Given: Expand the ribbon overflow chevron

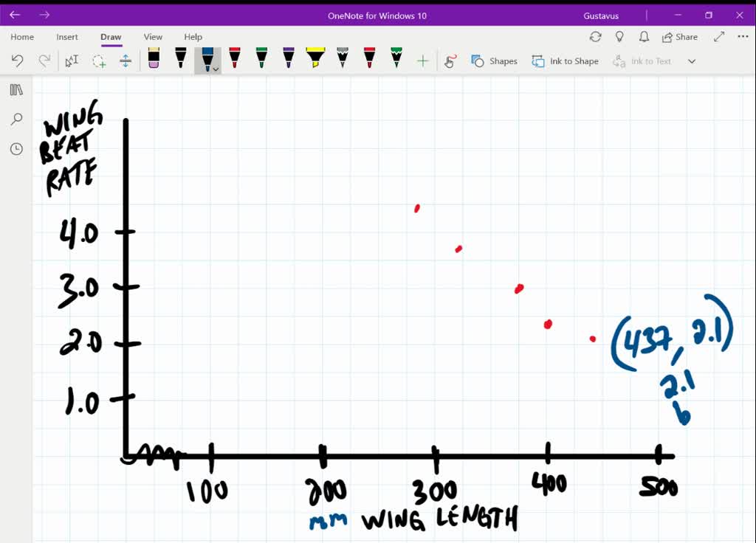Looking at the screenshot, I should [x=692, y=60].
